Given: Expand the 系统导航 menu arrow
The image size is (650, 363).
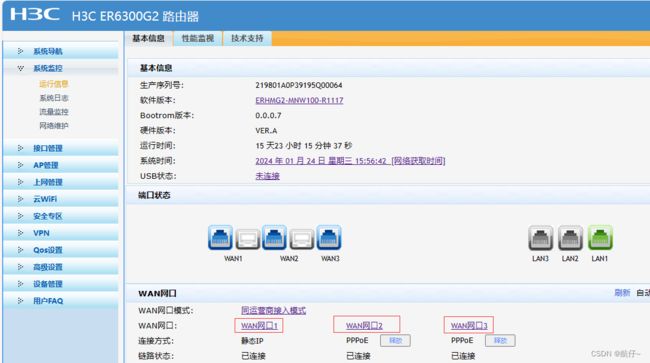Looking at the screenshot, I should pyautogui.click(x=20, y=51).
